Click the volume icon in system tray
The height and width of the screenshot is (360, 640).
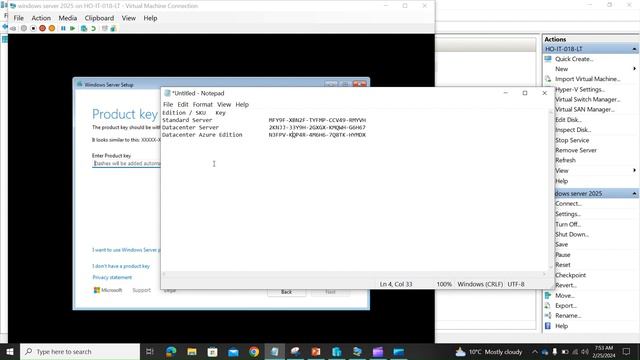pos(585,351)
